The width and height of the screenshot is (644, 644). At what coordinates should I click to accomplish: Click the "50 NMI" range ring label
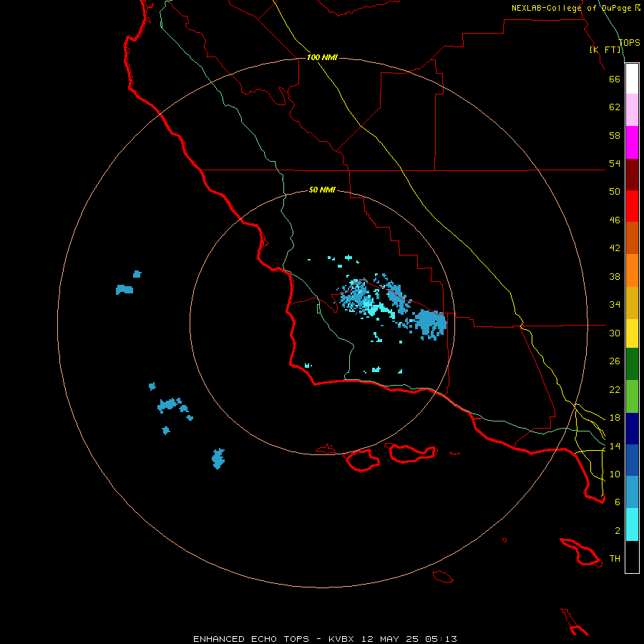322,190
